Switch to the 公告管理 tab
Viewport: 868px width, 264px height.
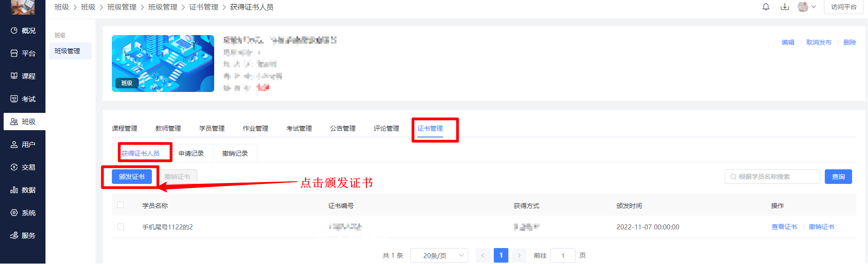[343, 128]
